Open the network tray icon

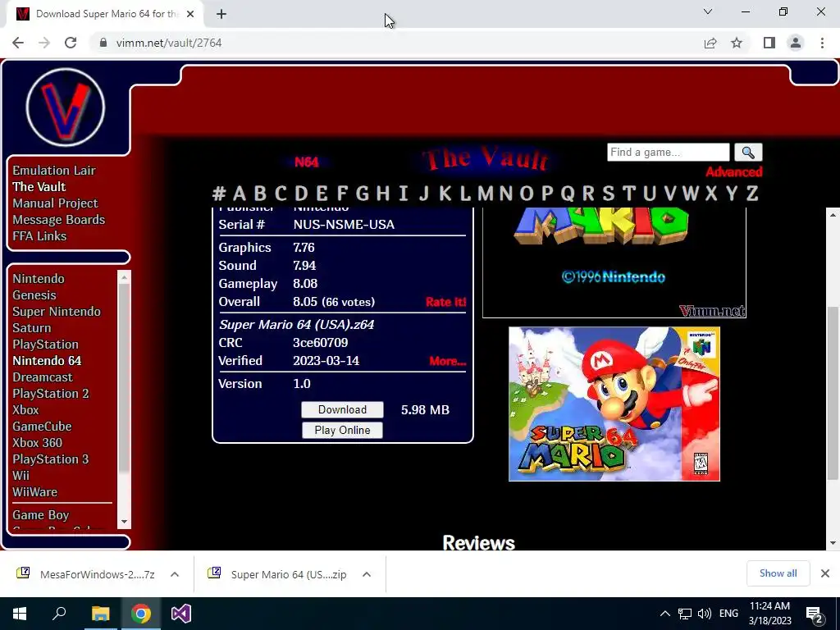click(x=685, y=614)
